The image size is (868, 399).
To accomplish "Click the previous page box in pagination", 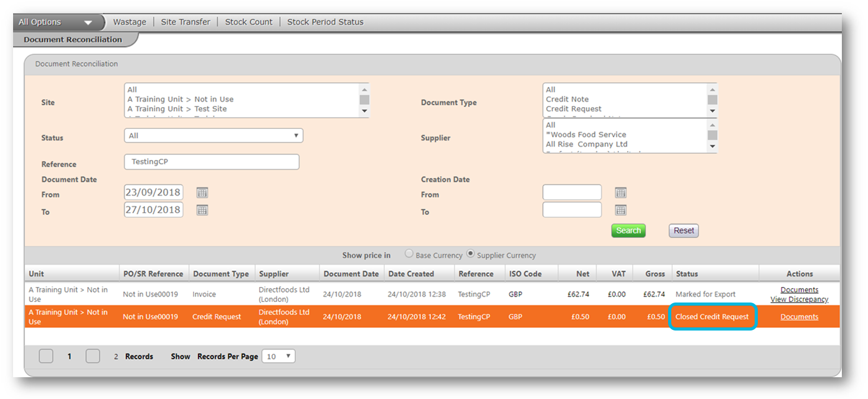I will point(46,356).
